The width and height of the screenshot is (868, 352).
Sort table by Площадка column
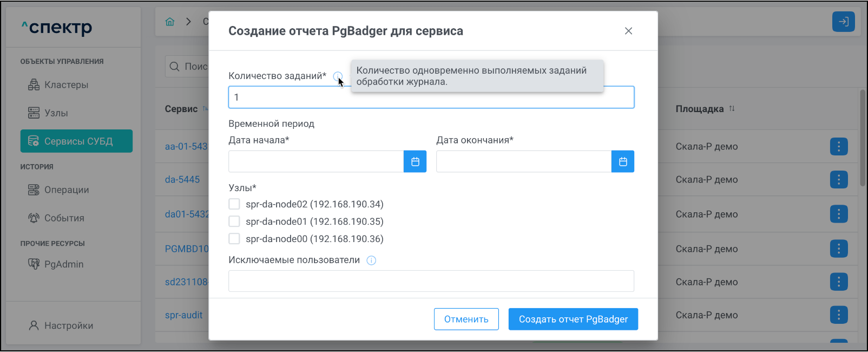(732, 109)
